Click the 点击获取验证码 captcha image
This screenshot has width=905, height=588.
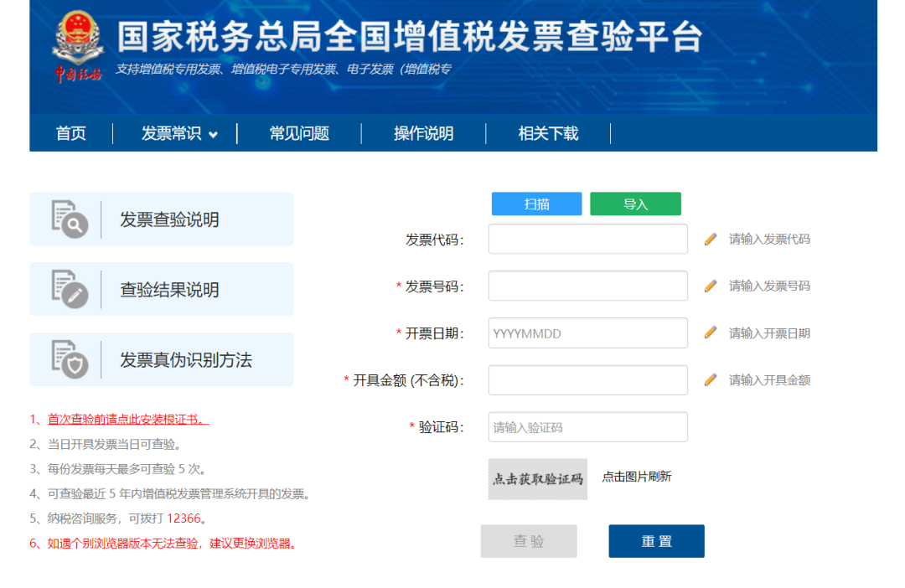click(538, 479)
